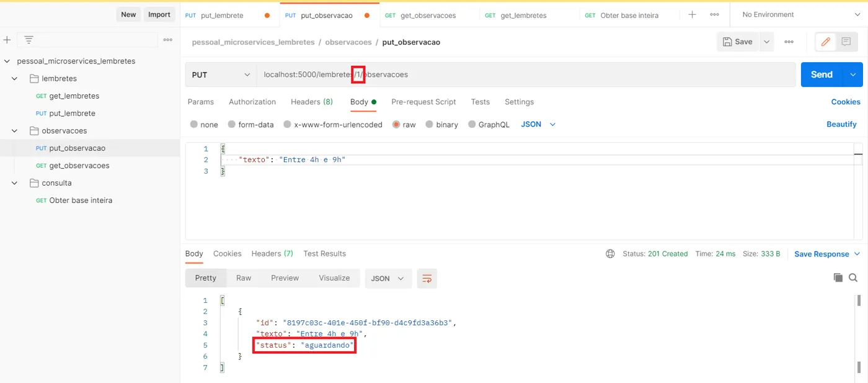
Task: Switch to edit mode pencil icon
Action: pos(825,42)
